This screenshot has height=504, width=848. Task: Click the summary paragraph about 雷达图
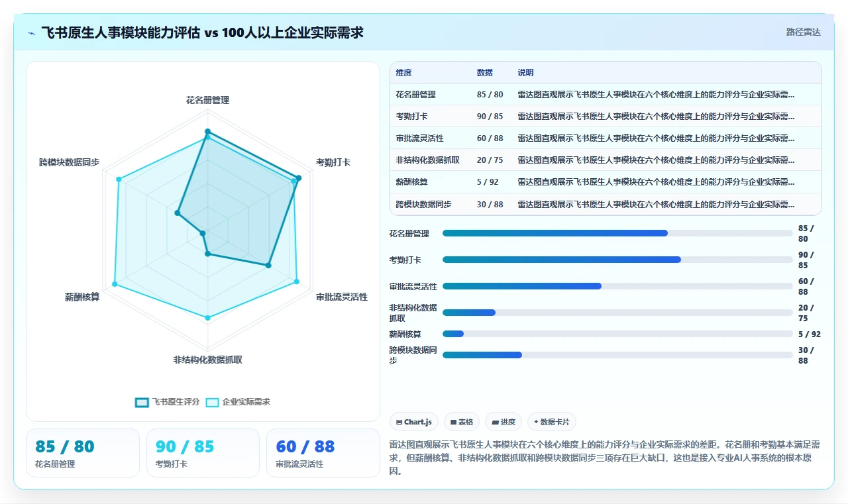tap(606, 458)
